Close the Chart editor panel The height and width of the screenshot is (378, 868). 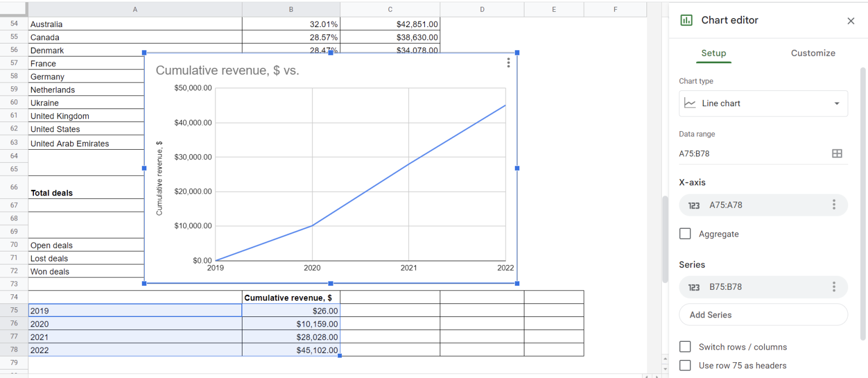tap(850, 21)
